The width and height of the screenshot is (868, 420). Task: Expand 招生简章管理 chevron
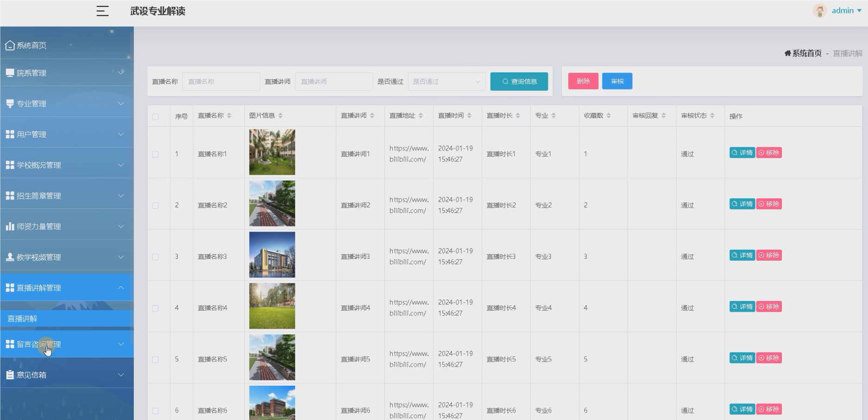[121, 195]
